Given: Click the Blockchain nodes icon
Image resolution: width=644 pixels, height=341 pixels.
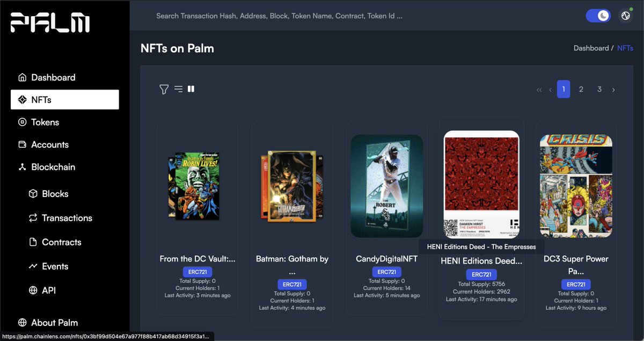Looking at the screenshot, I should (x=22, y=167).
